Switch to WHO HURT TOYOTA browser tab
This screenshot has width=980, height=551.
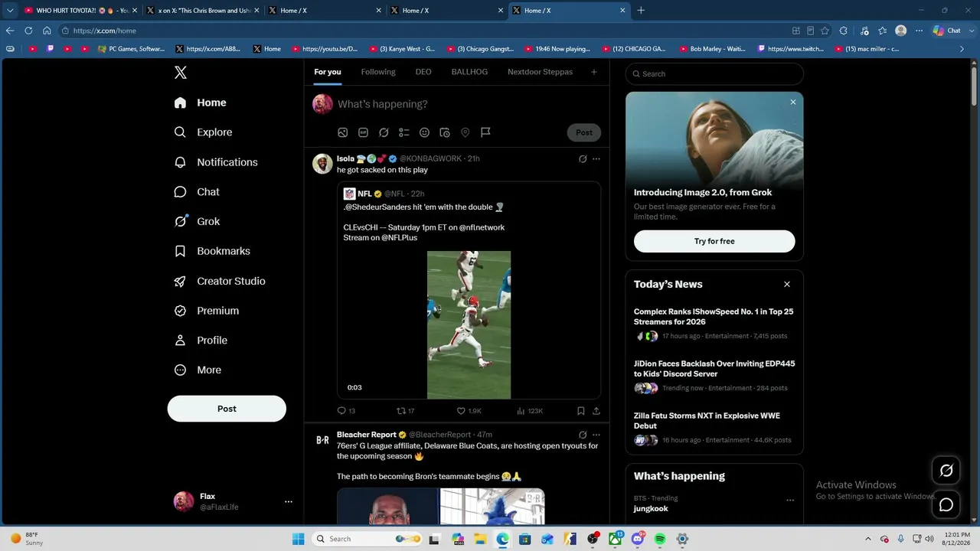[81, 11]
